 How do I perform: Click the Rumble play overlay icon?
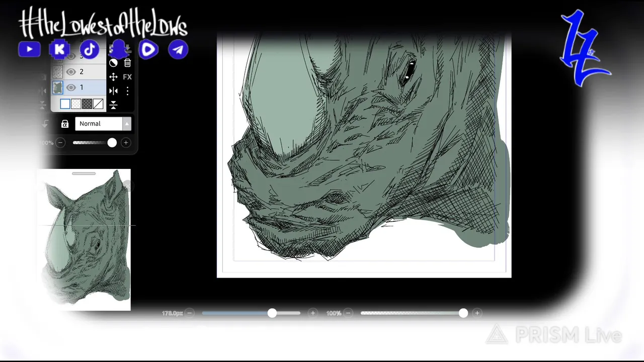(148, 49)
